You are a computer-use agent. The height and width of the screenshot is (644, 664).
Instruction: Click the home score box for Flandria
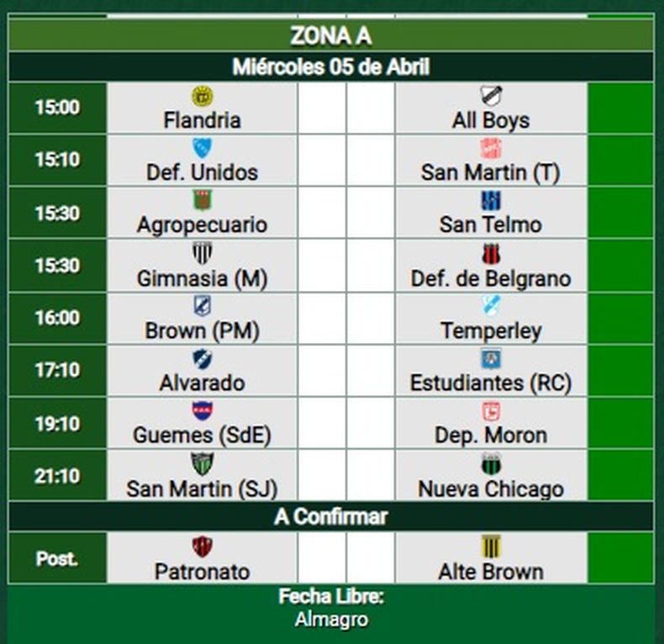[322, 108]
